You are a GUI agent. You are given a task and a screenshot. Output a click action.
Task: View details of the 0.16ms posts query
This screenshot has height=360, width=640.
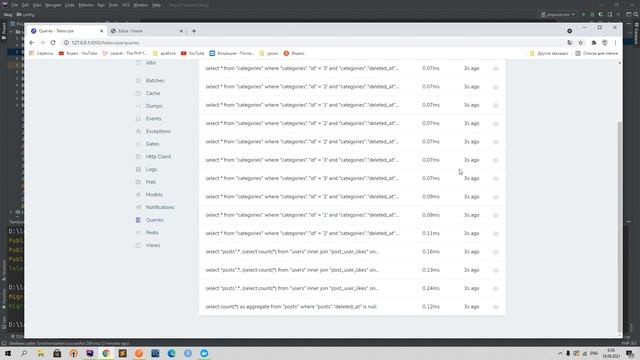(x=496, y=252)
